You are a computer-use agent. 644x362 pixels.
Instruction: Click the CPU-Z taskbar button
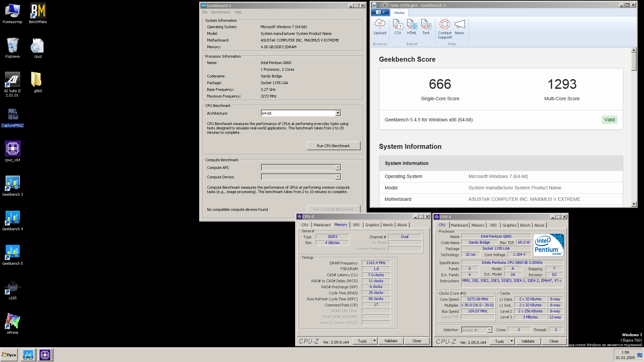(45, 355)
